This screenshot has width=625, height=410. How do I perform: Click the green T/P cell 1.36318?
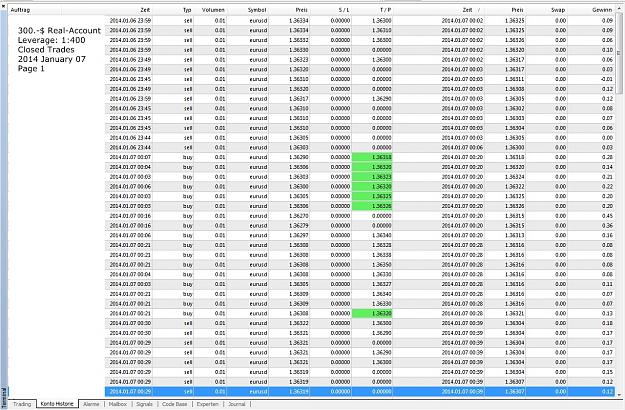tap(372, 157)
